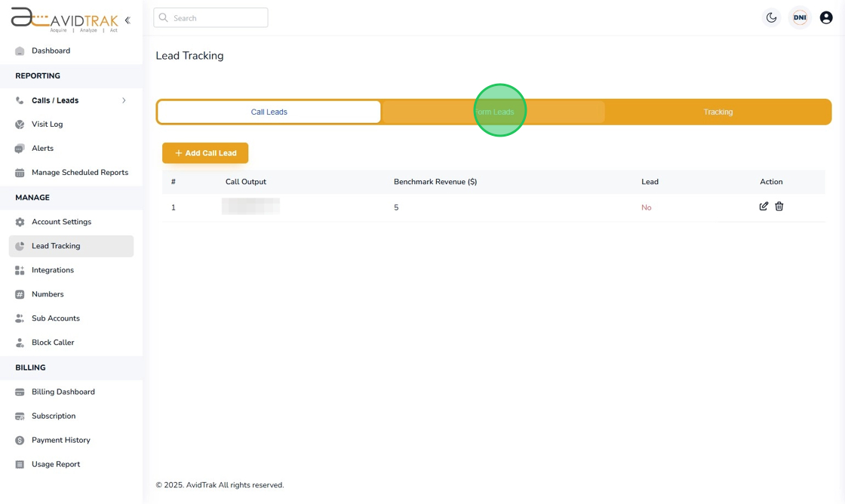The height and width of the screenshot is (504, 845).
Task: Click the Calls / Leads phone icon
Action: [x=20, y=100]
